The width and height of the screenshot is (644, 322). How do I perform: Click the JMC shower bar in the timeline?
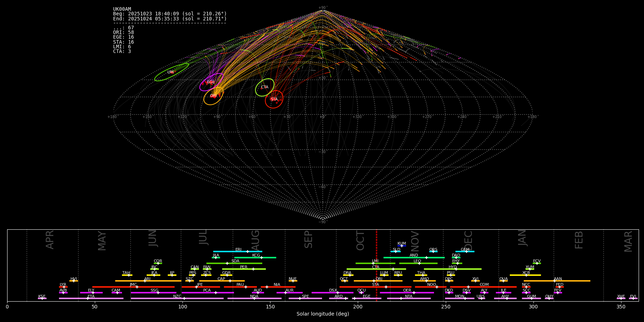click(133, 287)
